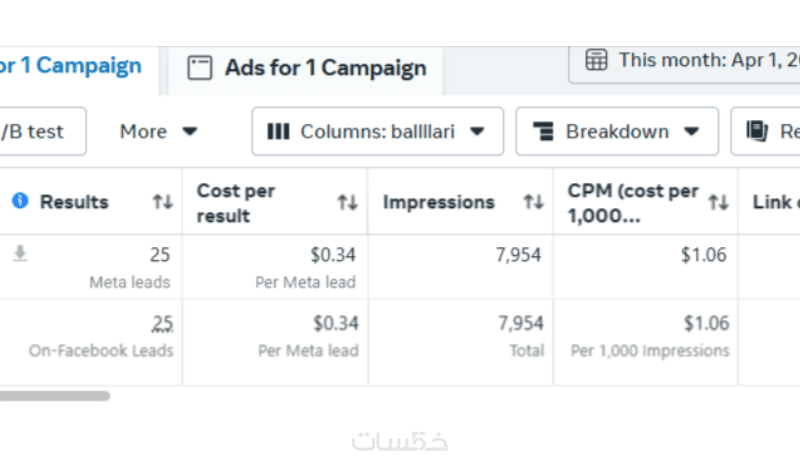This screenshot has width=800, height=460.
Task: Click the horizontal scrollbar under table
Action: tap(55, 396)
